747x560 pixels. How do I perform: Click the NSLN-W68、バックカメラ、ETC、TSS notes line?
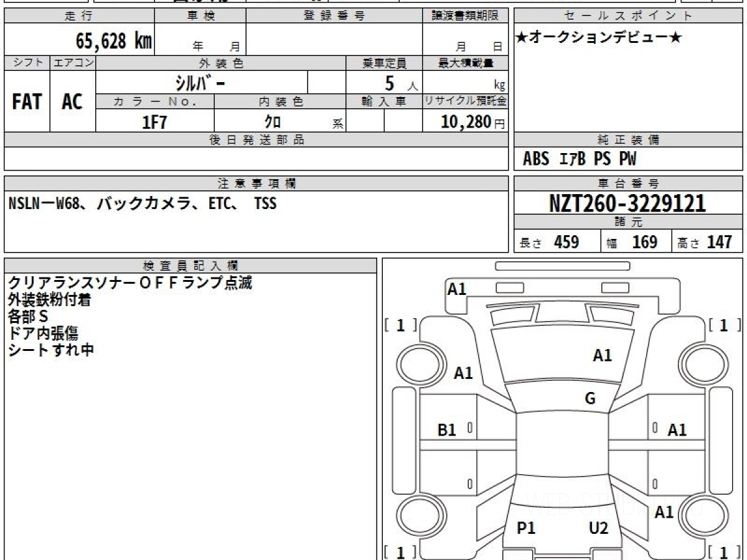point(143,203)
